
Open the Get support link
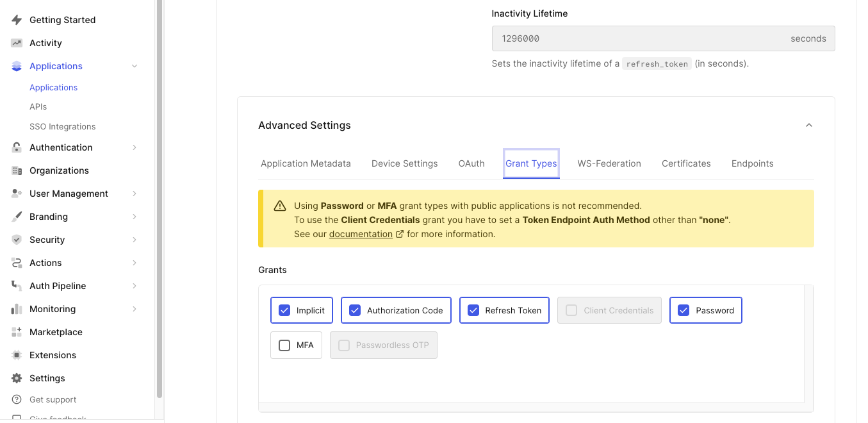tap(53, 399)
